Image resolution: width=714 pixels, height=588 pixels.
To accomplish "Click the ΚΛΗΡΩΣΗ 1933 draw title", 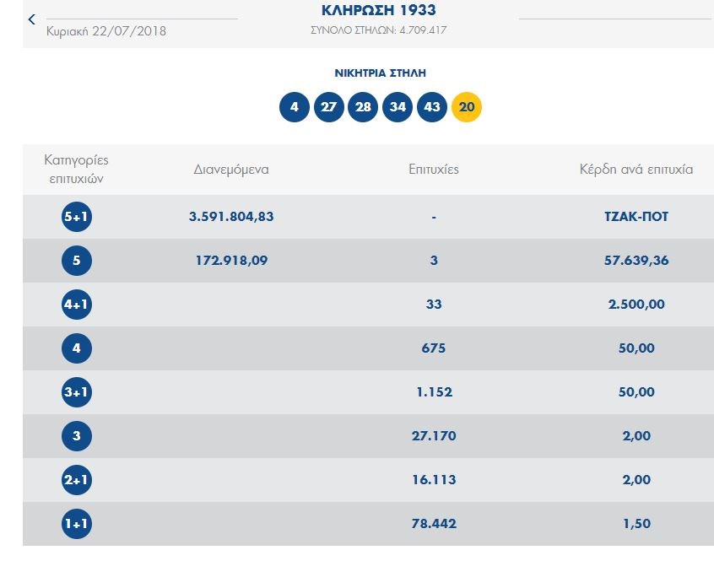I will click(x=379, y=11).
